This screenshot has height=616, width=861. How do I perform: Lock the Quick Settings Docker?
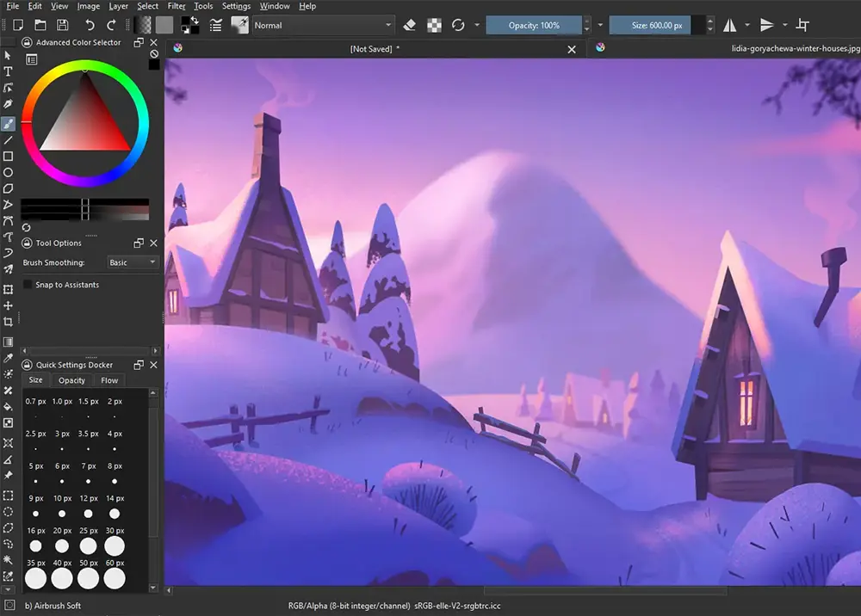pyautogui.click(x=27, y=365)
